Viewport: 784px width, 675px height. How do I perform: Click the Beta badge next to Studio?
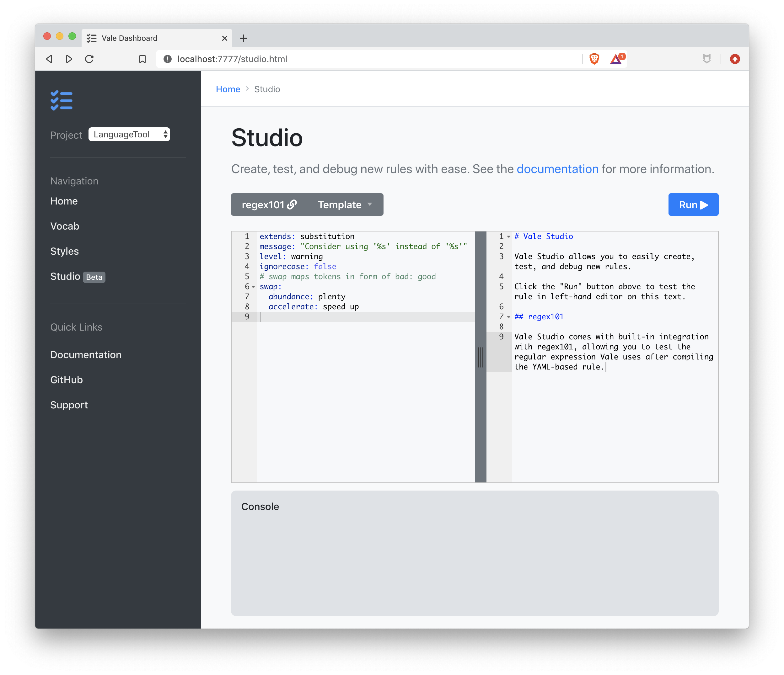pyautogui.click(x=94, y=277)
